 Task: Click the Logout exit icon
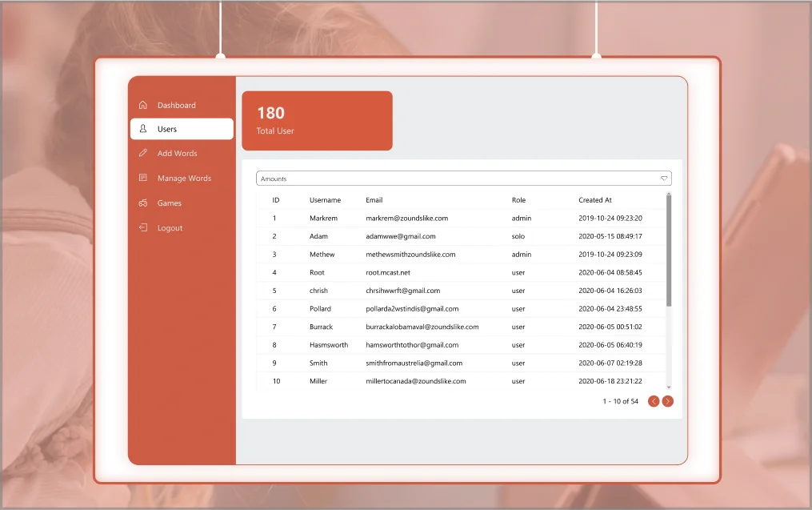click(x=142, y=228)
